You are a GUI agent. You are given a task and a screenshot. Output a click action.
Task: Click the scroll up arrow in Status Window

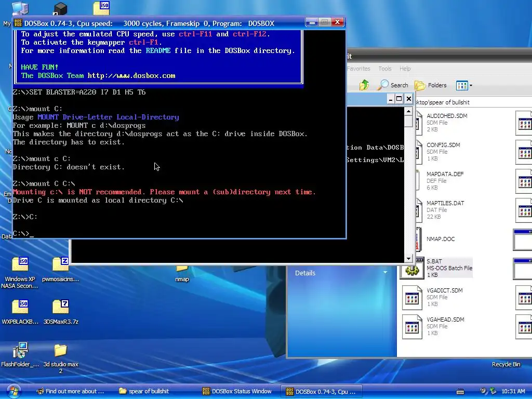[408, 111]
